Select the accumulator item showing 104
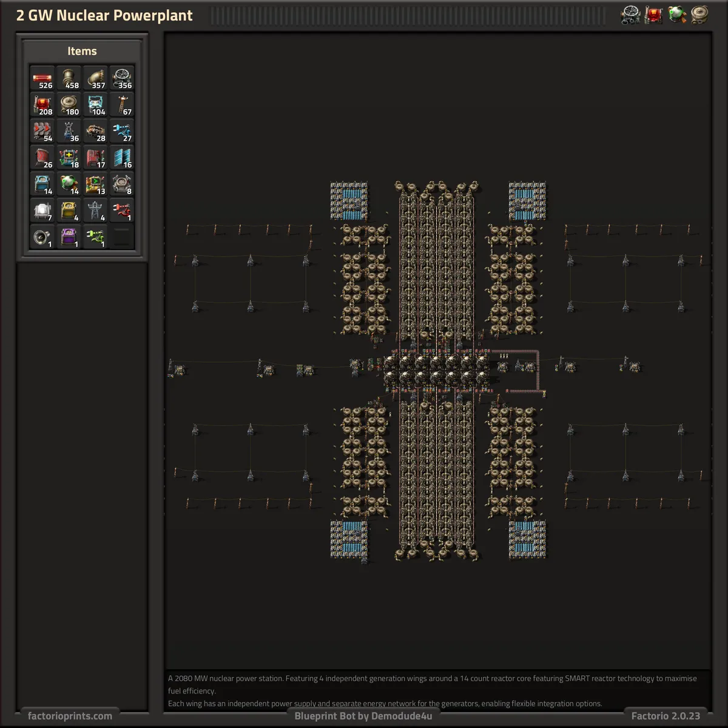 coord(95,104)
